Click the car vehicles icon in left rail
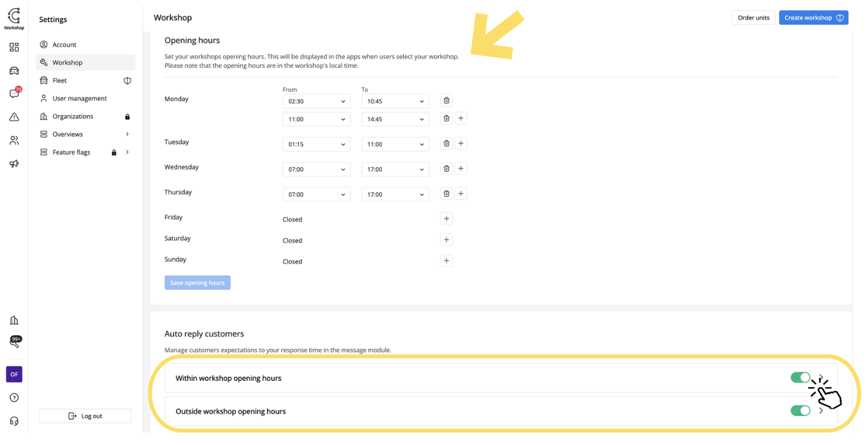The image size is (868, 445). click(14, 70)
